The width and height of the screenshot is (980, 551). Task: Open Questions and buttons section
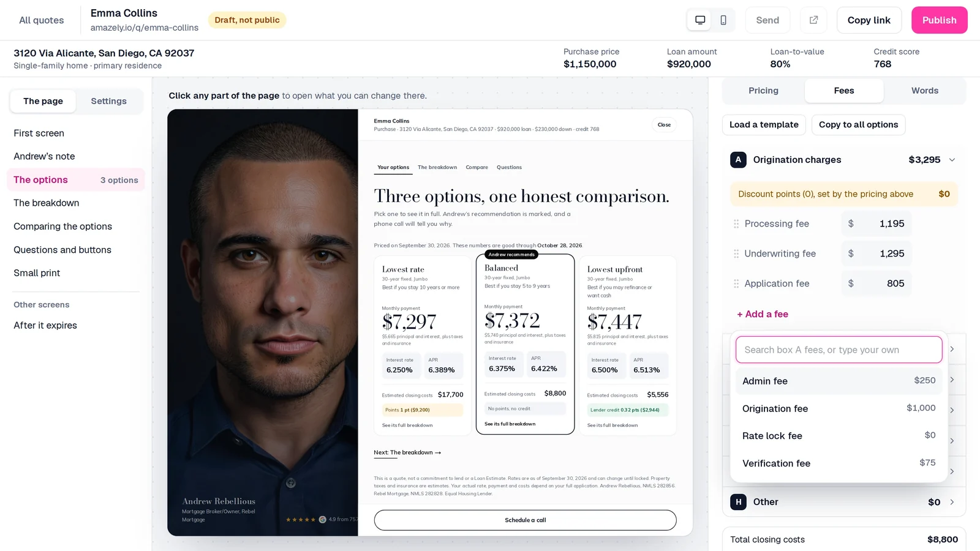tap(76, 250)
